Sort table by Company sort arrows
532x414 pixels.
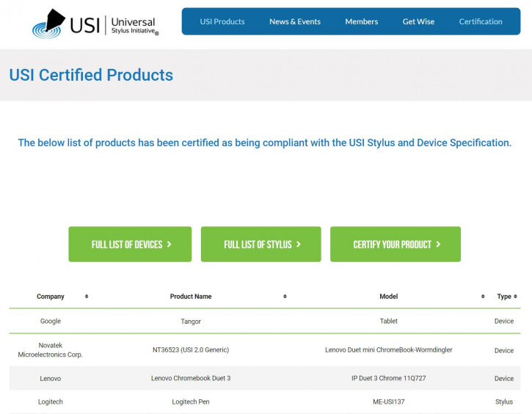click(x=87, y=297)
